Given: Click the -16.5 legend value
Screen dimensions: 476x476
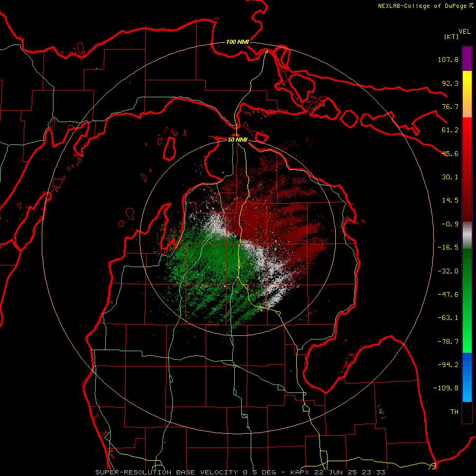Looking at the screenshot, I should tap(448, 248).
